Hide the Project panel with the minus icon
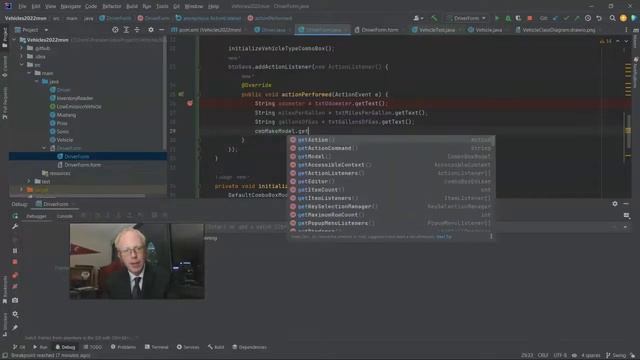The image size is (640, 360). [x=162, y=30]
